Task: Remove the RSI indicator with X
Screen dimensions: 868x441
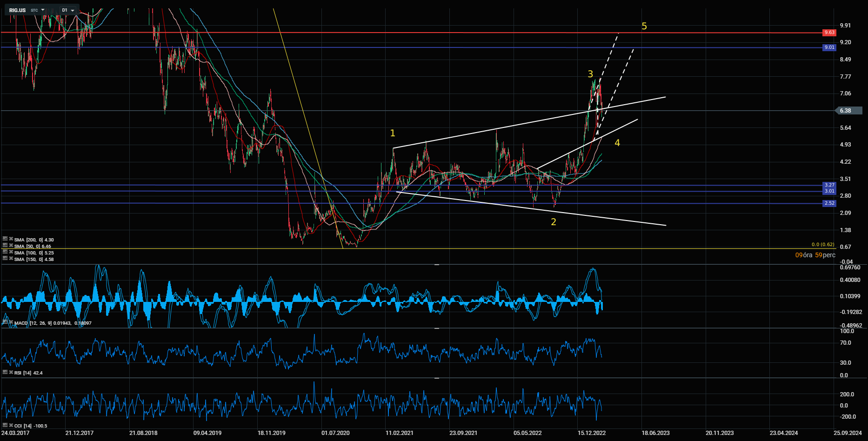Action: click(x=11, y=372)
